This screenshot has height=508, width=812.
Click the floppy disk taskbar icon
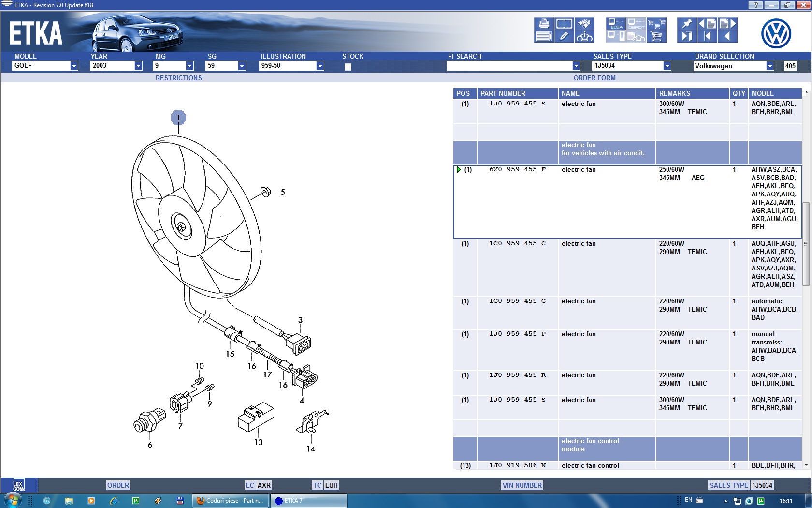180,501
